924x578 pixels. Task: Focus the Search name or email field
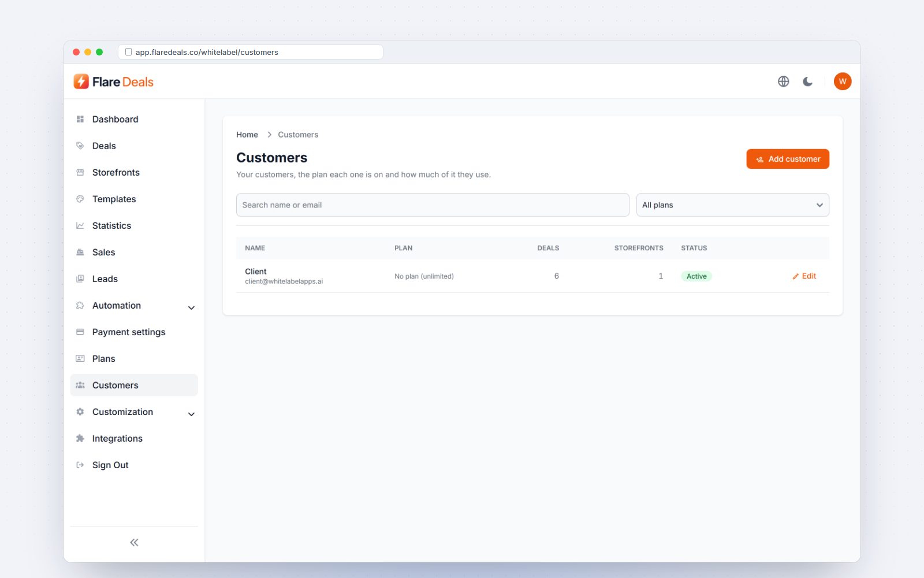click(433, 205)
